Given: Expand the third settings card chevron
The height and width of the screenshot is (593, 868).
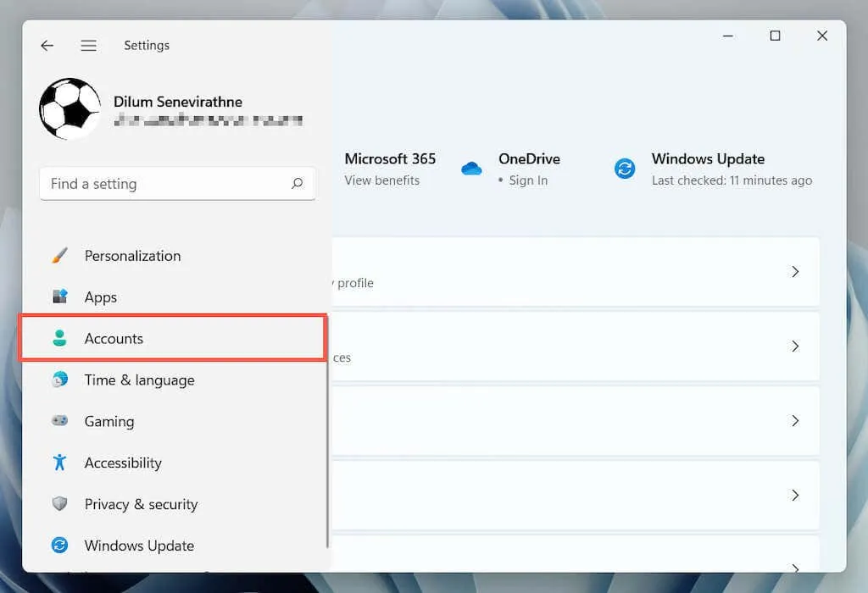Looking at the screenshot, I should (795, 421).
